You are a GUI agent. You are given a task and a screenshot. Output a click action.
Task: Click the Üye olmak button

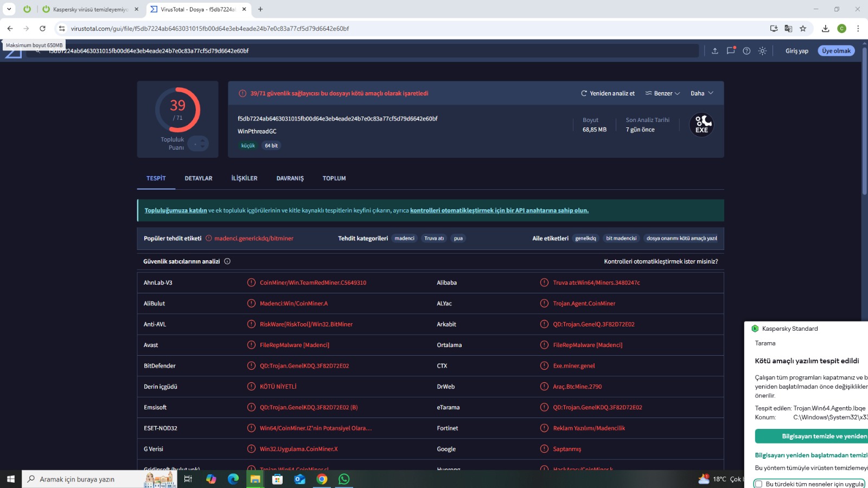click(x=837, y=51)
